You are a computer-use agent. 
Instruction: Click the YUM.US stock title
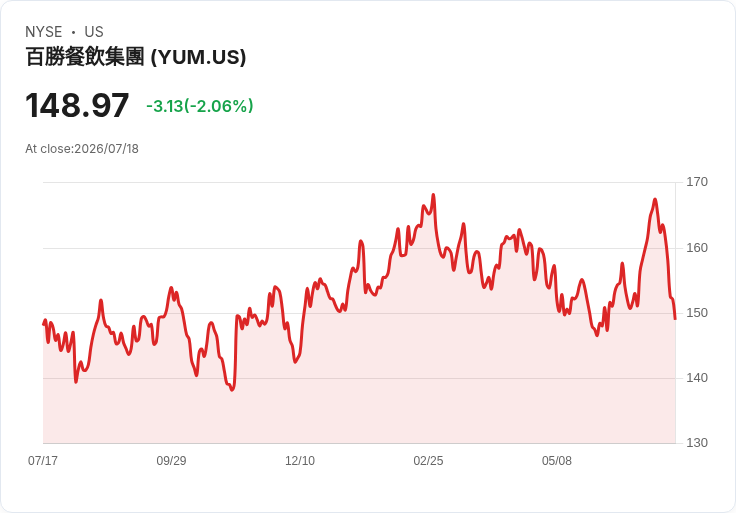[x=136, y=57]
